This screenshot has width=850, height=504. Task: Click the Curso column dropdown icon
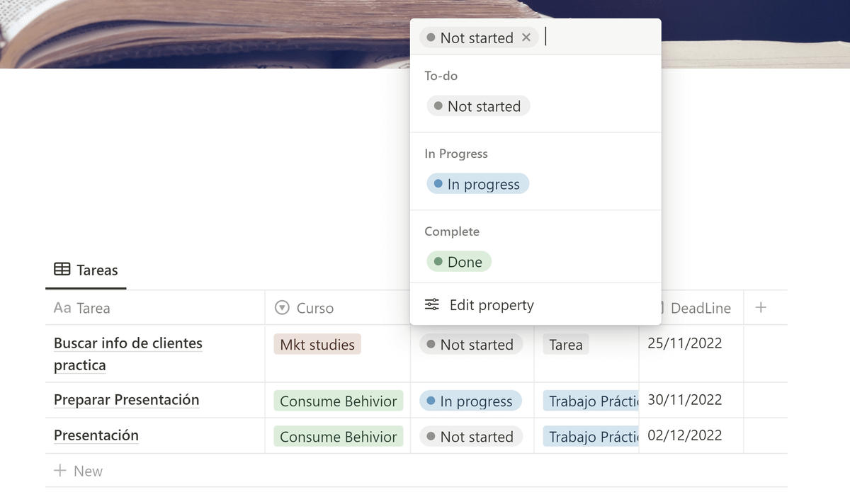282,308
